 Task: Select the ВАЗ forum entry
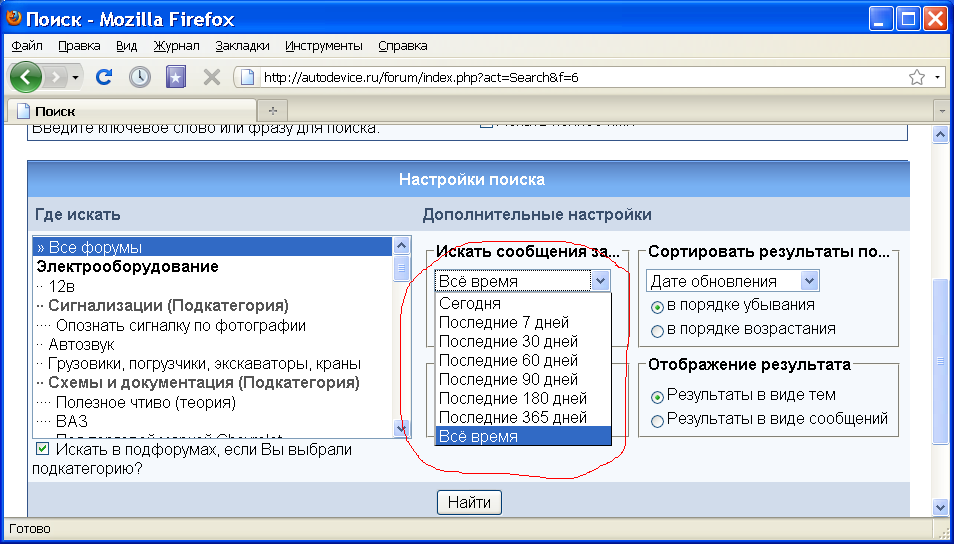[x=213, y=421]
